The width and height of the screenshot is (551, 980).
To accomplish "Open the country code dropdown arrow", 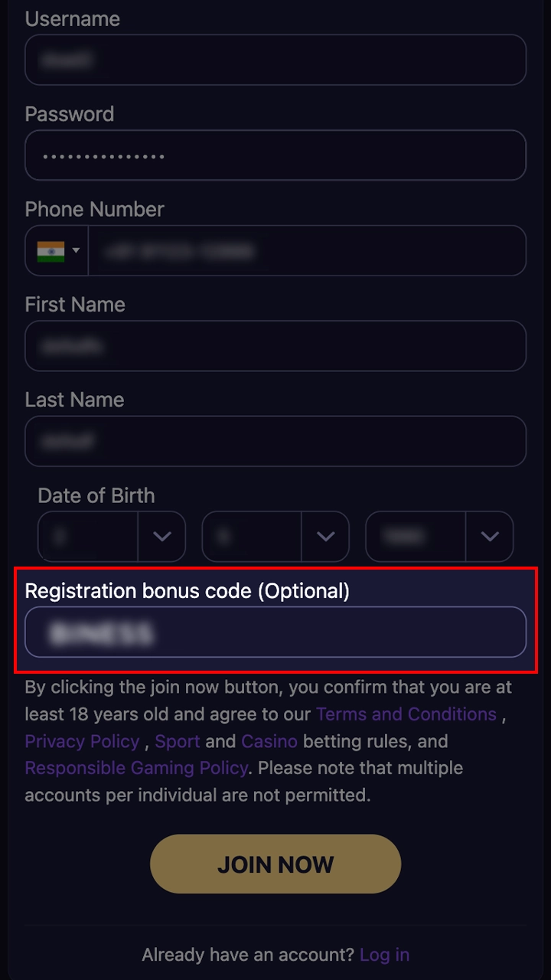I will (76, 250).
